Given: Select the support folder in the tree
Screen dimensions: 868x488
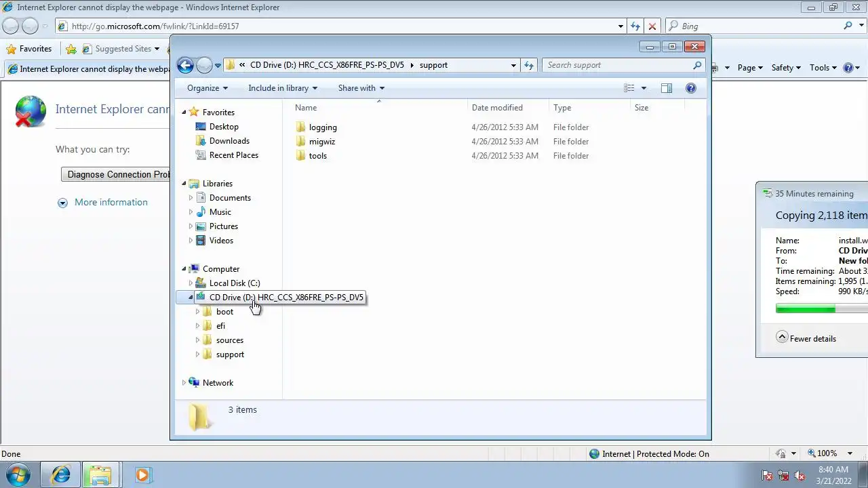Looking at the screenshot, I should (230, 354).
